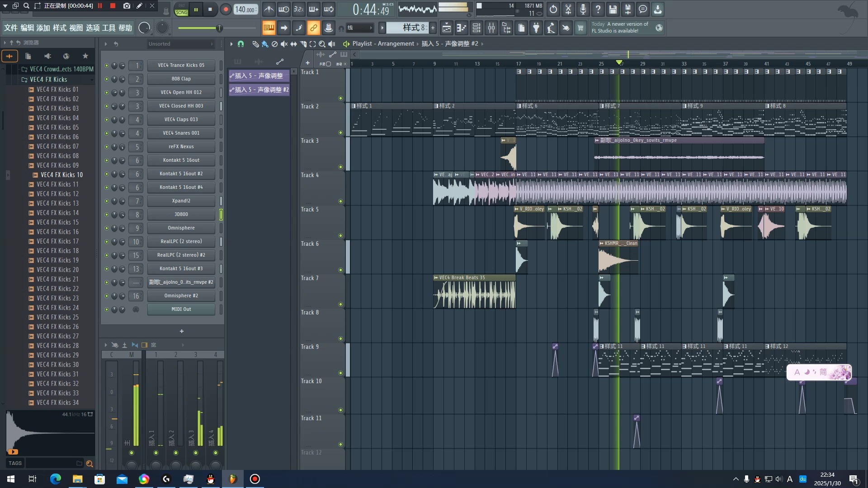Select the Paint brush tool in playlist

coord(265,44)
